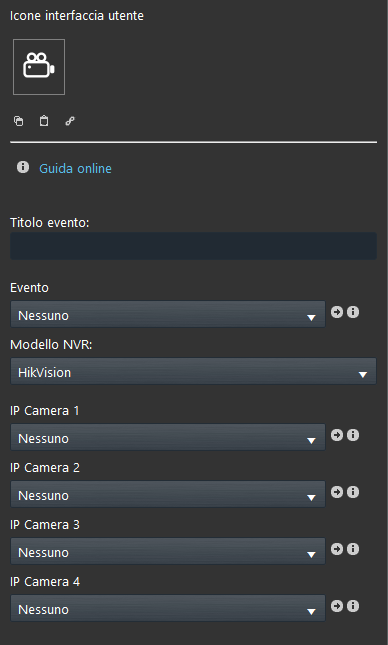This screenshot has height=645, width=388.
Task: Focus the Titolo evento text field
Action: pyautogui.click(x=193, y=246)
